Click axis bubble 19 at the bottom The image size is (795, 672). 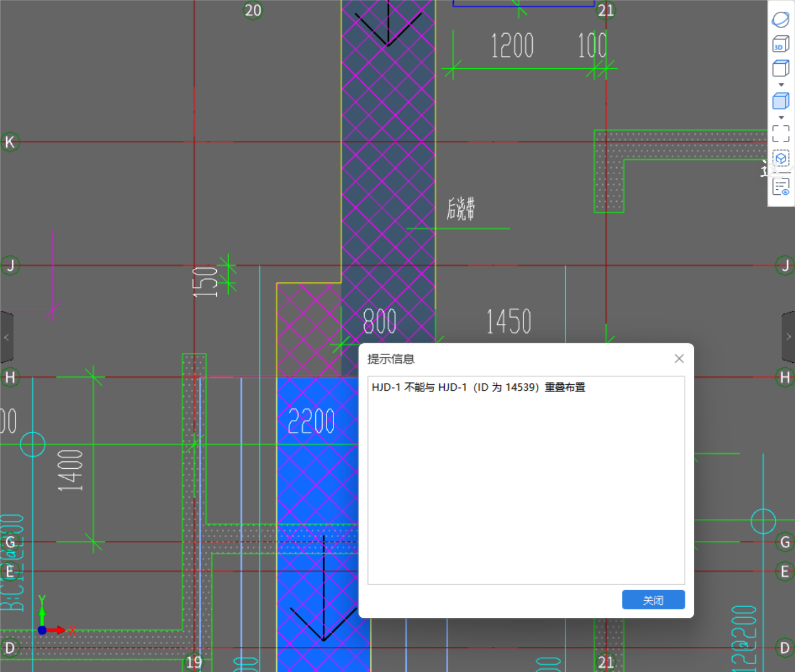point(194,662)
